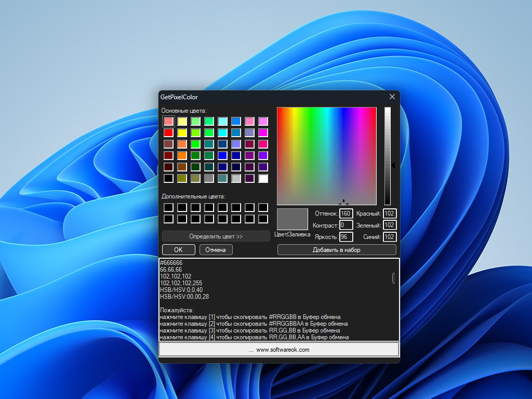Viewport: 532px width, 399px height.
Task: Select the bright yellow basic color swatch
Action: (182, 132)
